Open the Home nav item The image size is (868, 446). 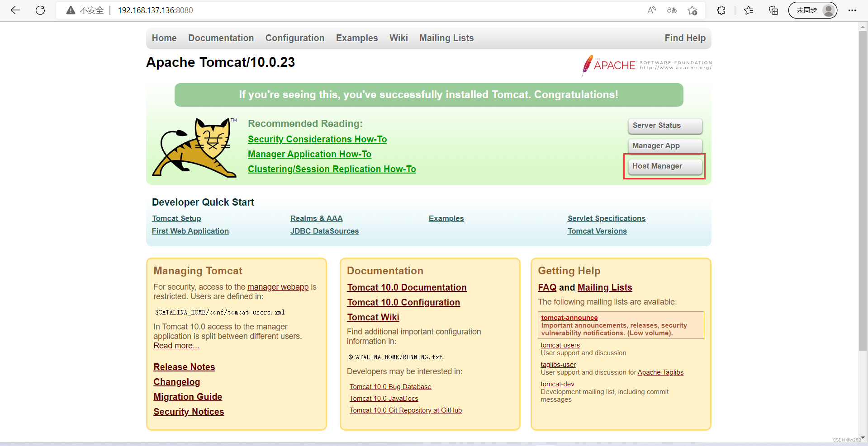click(x=164, y=38)
